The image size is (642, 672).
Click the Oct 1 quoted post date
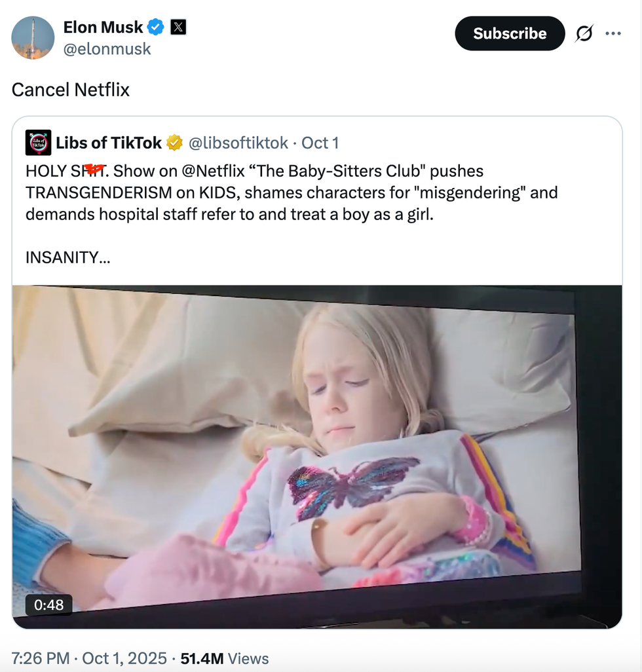tap(320, 143)
